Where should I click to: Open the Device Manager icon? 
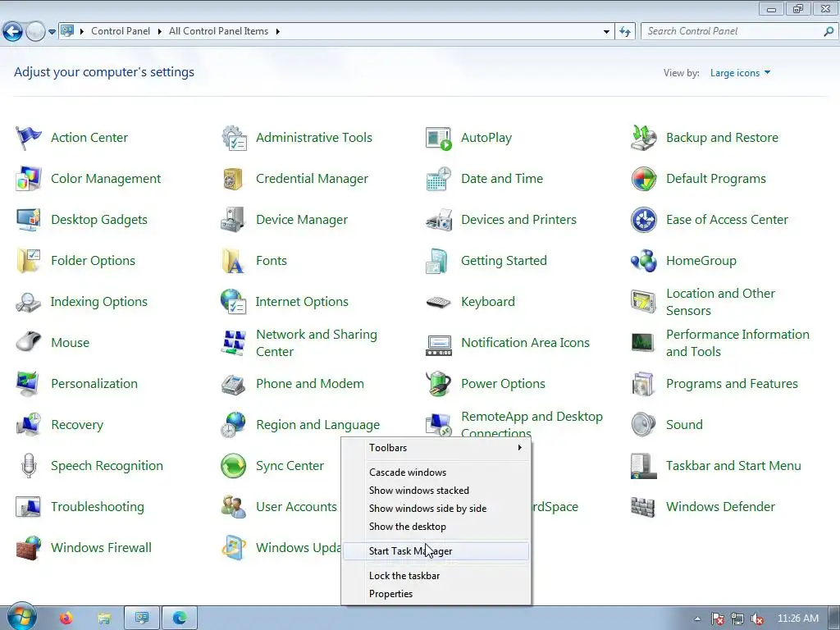233,220
